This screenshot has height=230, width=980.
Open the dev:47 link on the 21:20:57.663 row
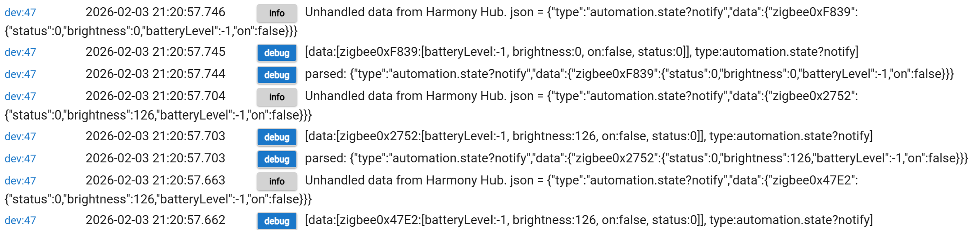20,181
